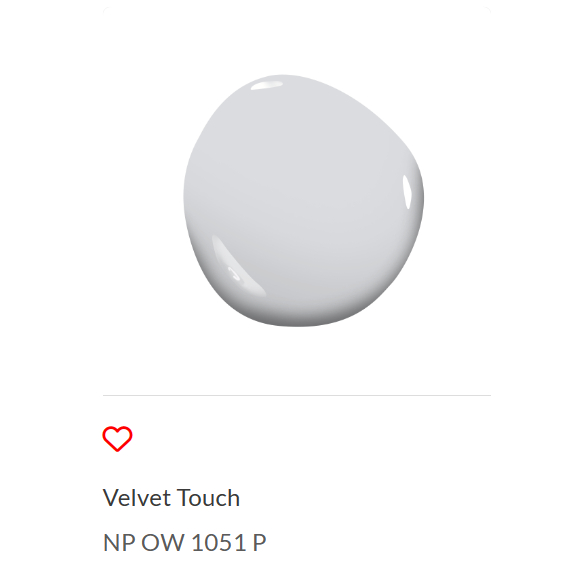Screen dimensions: 588x588
Task: Click the red heart outline icon
Action: 117,438
